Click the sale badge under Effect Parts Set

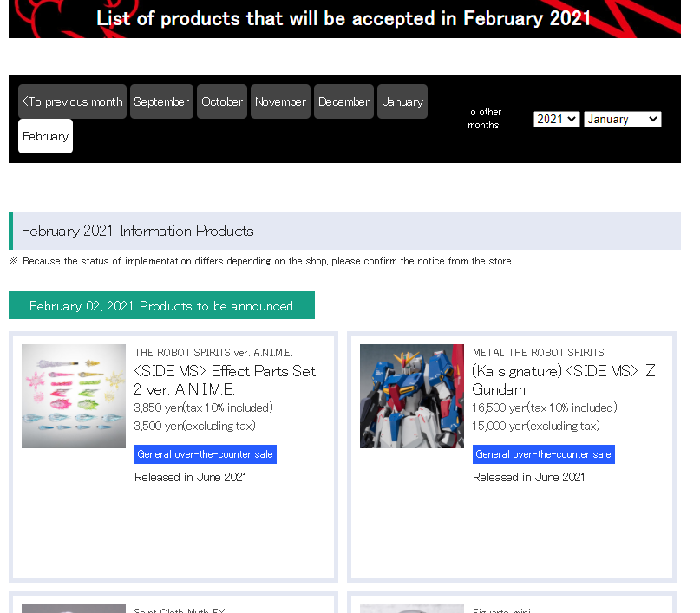(206, 454)
